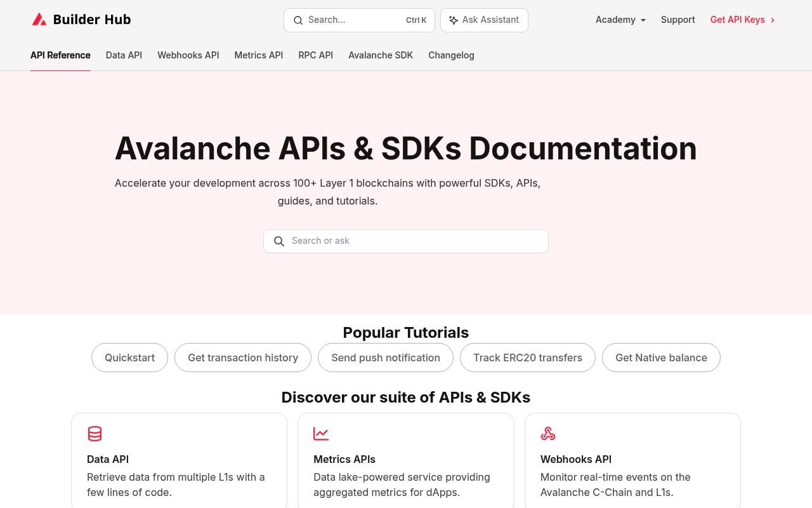Image resolution: width=812 pixels, height=508 pixels.
Task: Open the Avalanche SDK tab
Action: pos(381,55)
